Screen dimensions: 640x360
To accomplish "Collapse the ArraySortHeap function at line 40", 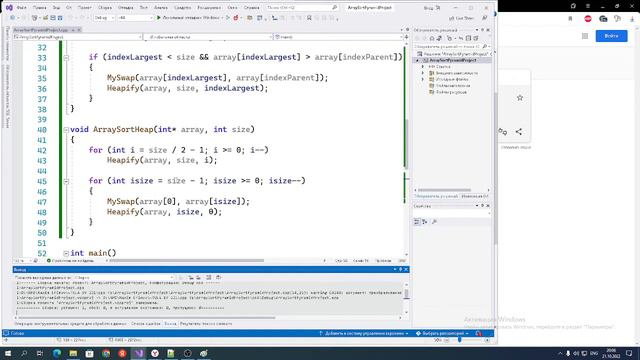I will [66, 130].
